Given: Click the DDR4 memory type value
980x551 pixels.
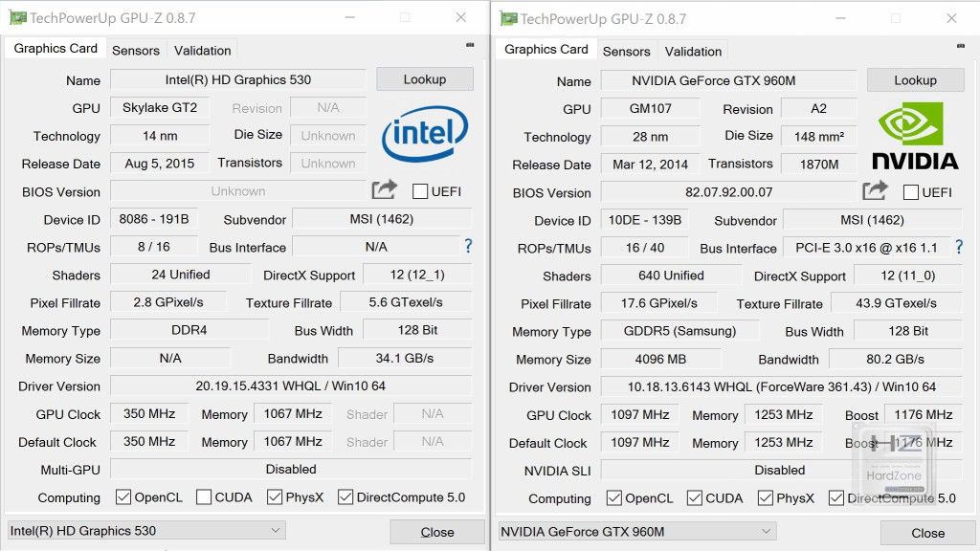Looking at the screenshot, I should [x=189, y=330].
